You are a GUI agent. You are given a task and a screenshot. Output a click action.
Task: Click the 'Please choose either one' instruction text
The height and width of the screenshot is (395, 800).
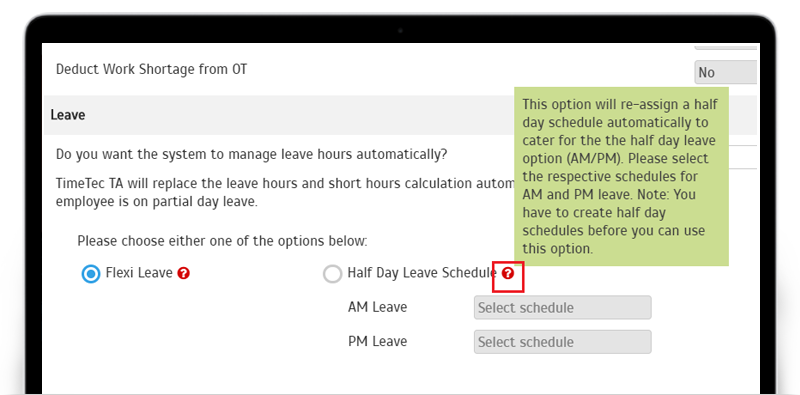click(222, 241)
